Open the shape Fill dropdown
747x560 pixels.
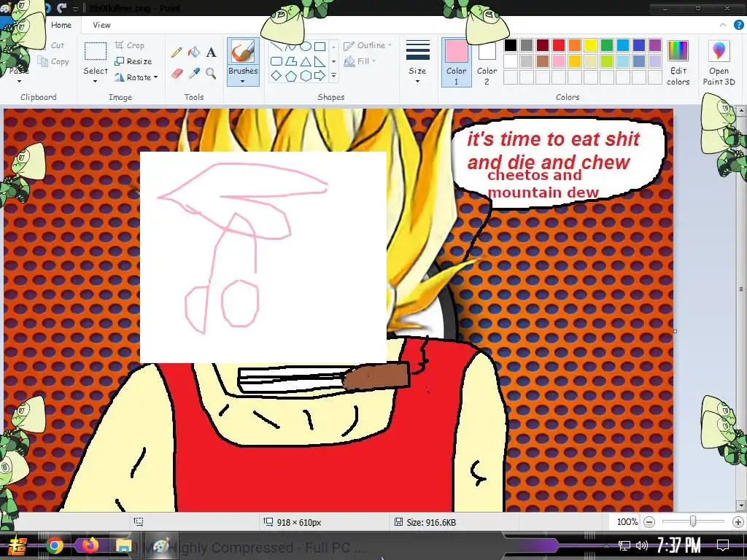[x=360, y=61]
